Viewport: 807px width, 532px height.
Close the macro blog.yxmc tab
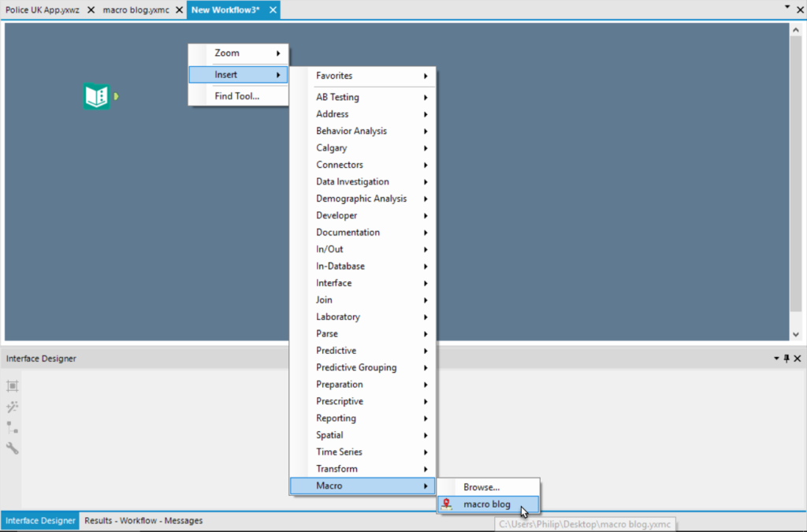[x=179, y=9]
